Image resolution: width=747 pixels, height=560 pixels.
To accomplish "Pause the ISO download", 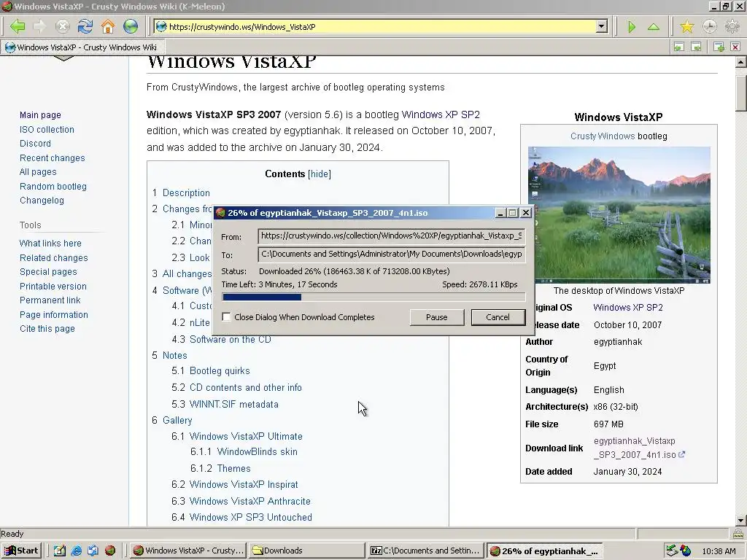I will tap(437, 317).
